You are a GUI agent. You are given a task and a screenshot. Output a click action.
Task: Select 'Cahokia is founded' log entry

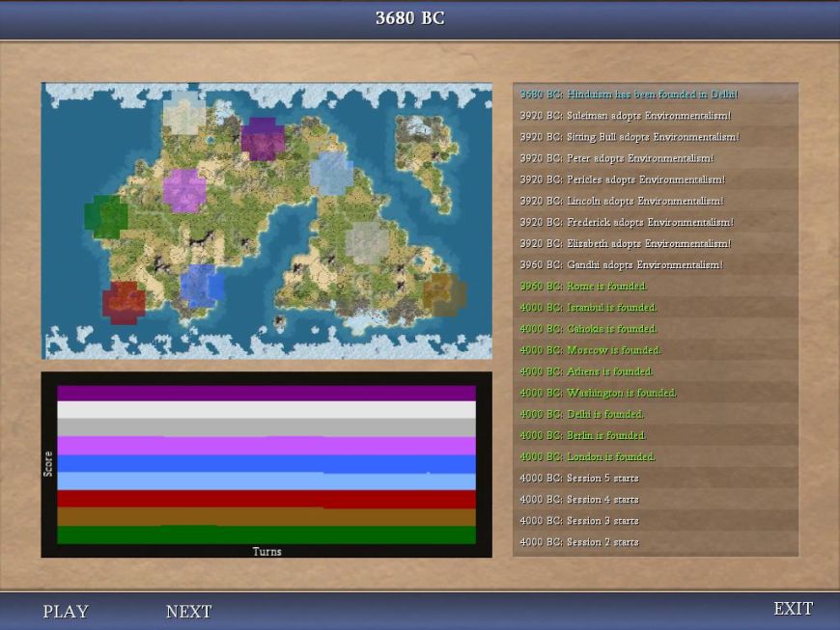(x=656, y=329)
